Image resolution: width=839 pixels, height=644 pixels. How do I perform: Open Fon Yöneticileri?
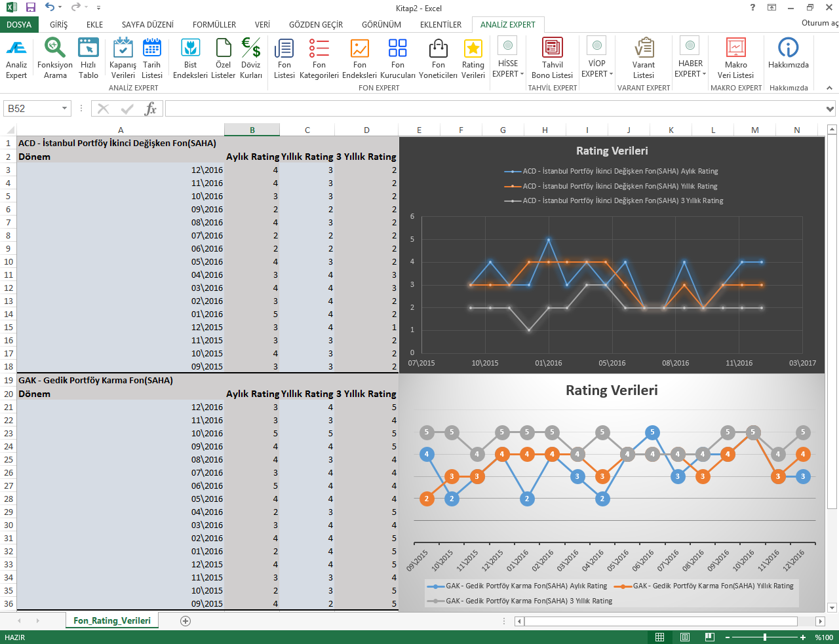click(439, 58)
